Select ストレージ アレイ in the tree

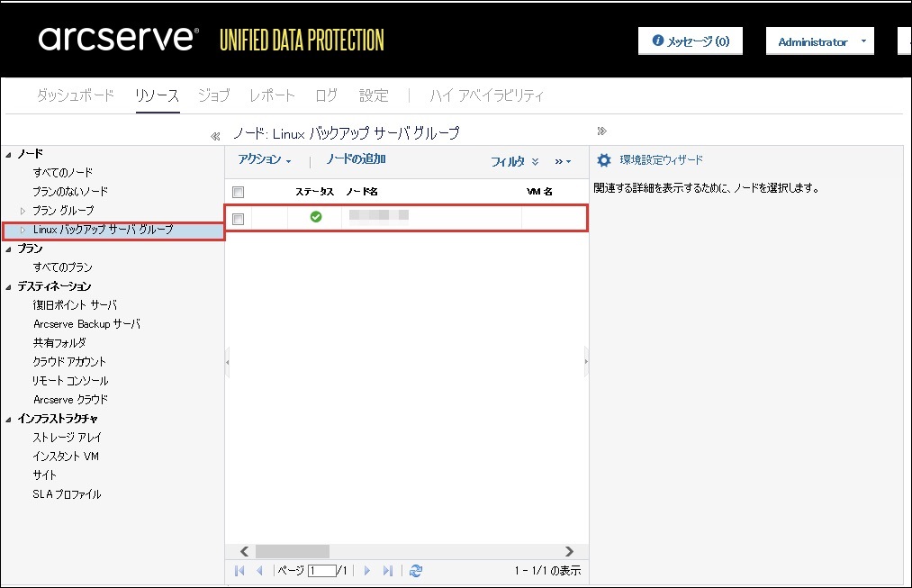tap(67, 438)
